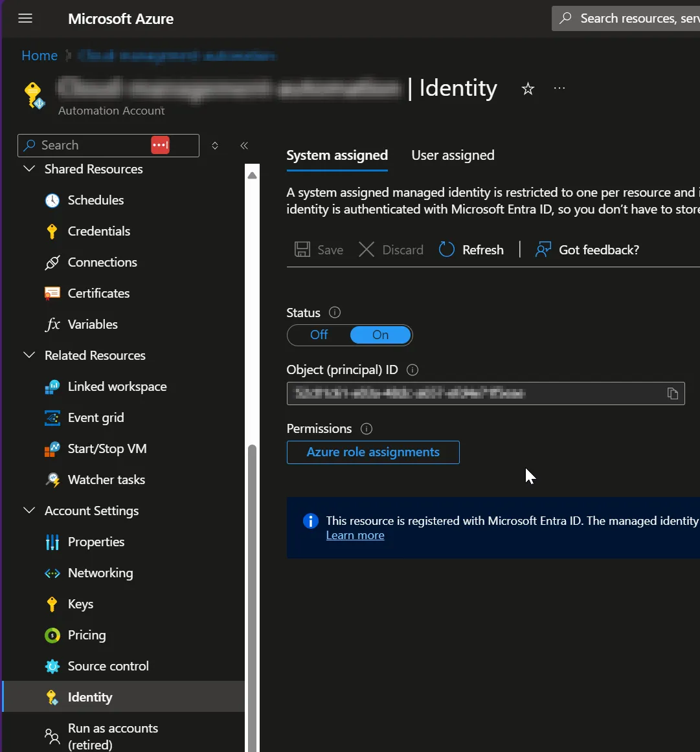Screen dimensions: 700x752
Task: Click the Networking arrows icon
Action: click(x=52, y=573)
